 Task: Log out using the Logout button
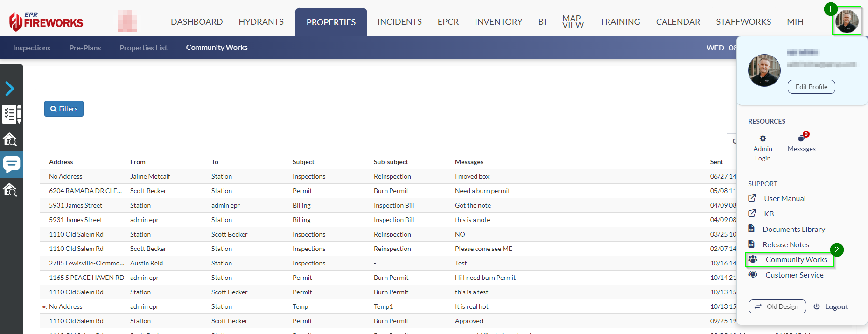pos(831,306)
